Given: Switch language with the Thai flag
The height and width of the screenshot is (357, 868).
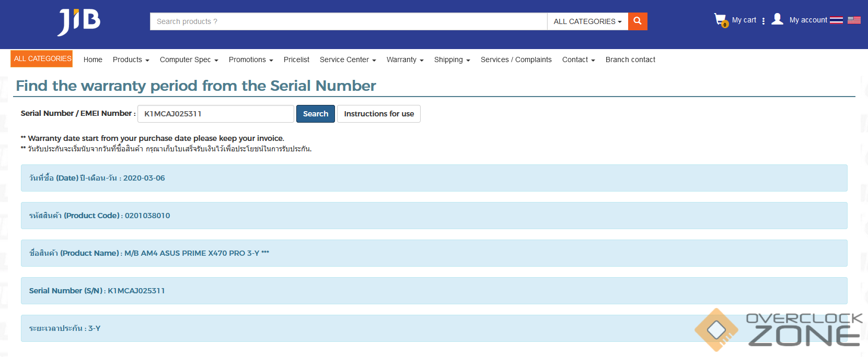Looking at the screenshot, I should coord(836,20).
